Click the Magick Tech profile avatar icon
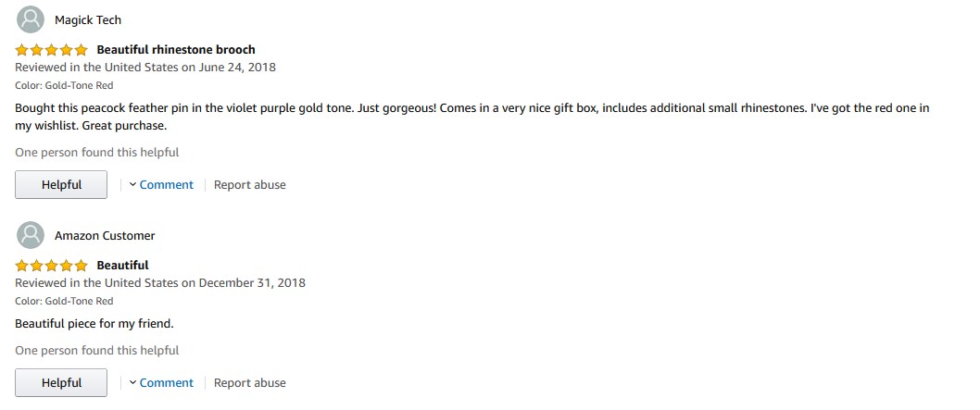Screen dimensions: 980x410 pos(31,19)
